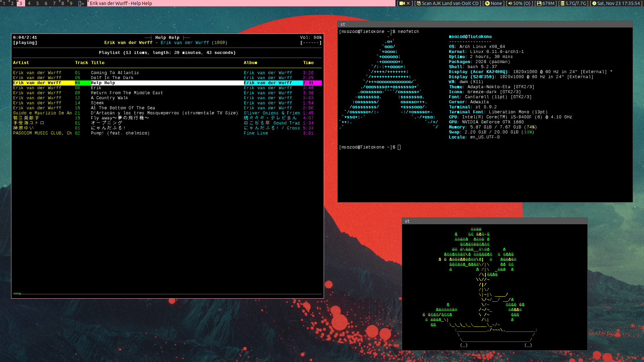This screenshot has width=644, height=362.
Task: Click the 5:33 duration in playlist
Action: [x=308, y=128]
